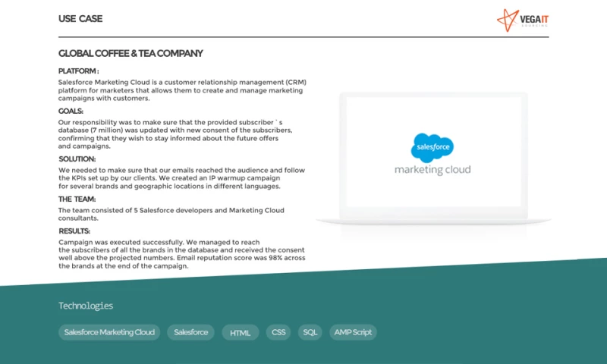This screenshot has height=364, width=607.
Task: Click the HTML technology tag
Action: (240, 333)
